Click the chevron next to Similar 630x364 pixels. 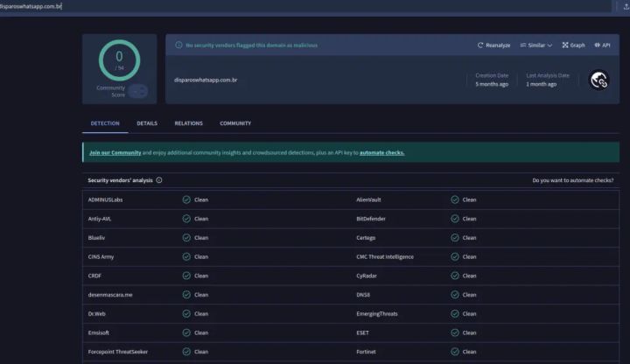(x=549, y=45)
